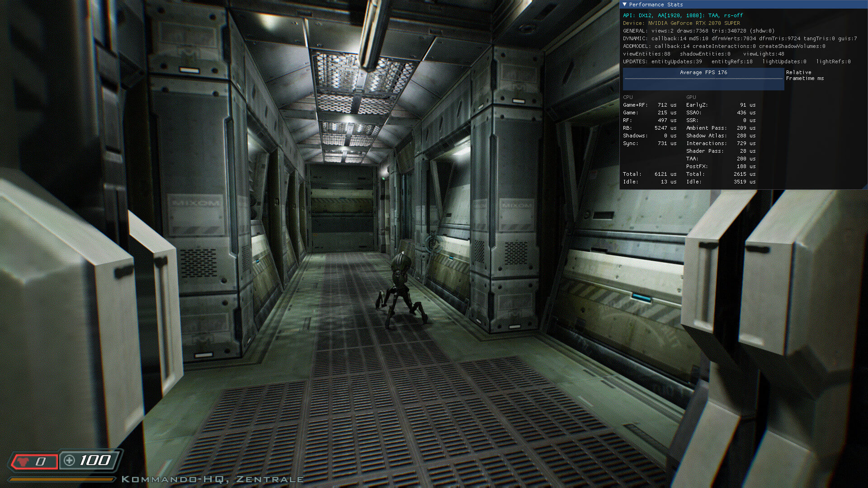Viewport: 868px width, 488px height.
Task: Expand the UPDATES stats row
Action: coord(634,61)
